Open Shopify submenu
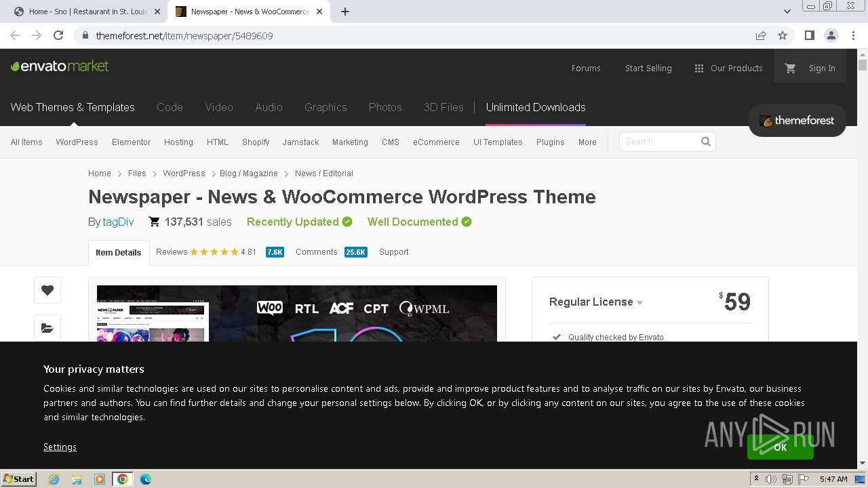868x488 pixels. pos(256,142)
